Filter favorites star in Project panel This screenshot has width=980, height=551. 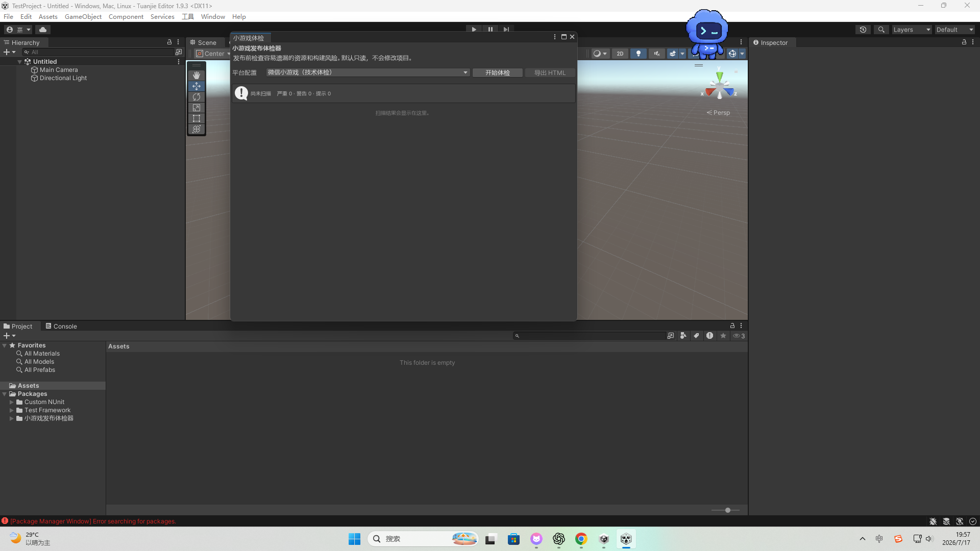click(x=723, y=336)
